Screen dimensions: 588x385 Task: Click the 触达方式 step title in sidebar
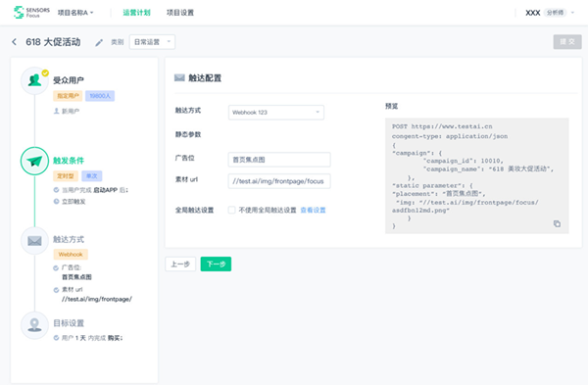[69, 239]
